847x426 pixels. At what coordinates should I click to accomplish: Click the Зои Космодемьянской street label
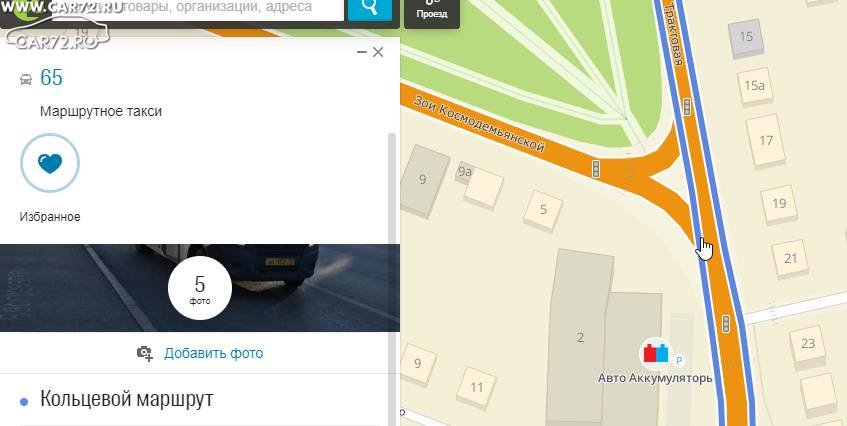[x=478, y=124]
